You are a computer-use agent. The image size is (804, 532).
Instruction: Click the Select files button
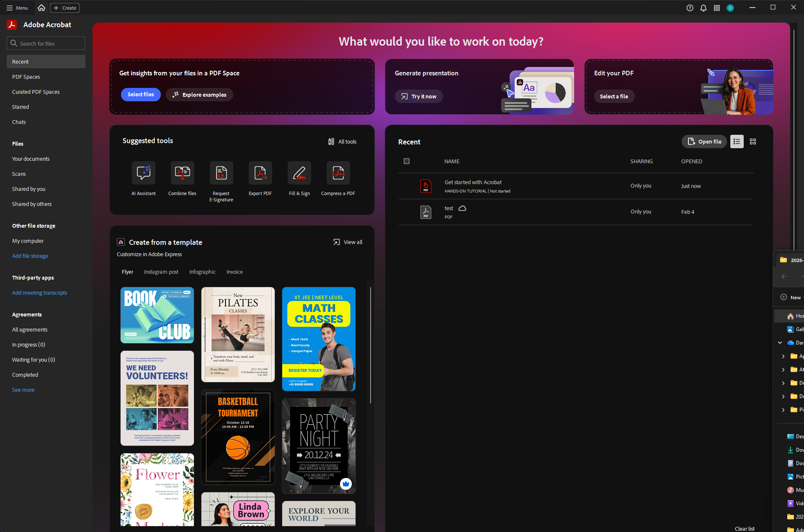pyautogui.click(x=141, y=95)
